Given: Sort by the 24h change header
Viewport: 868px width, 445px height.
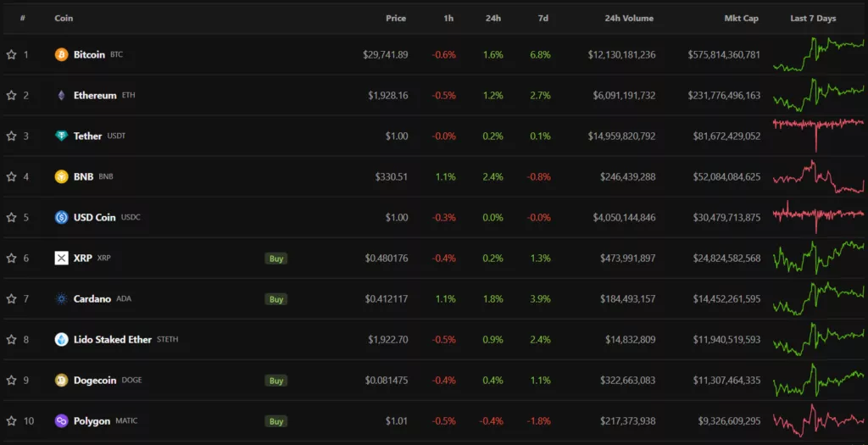Looking at the screenshot, I should (x=493, y=19).
